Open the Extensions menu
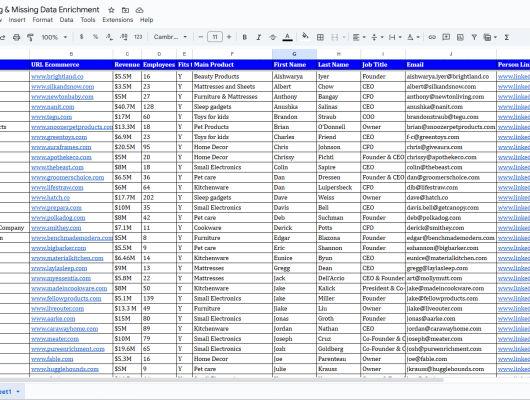Image resolution: width=530 pixels, height=400 pixels. point(118,20)
